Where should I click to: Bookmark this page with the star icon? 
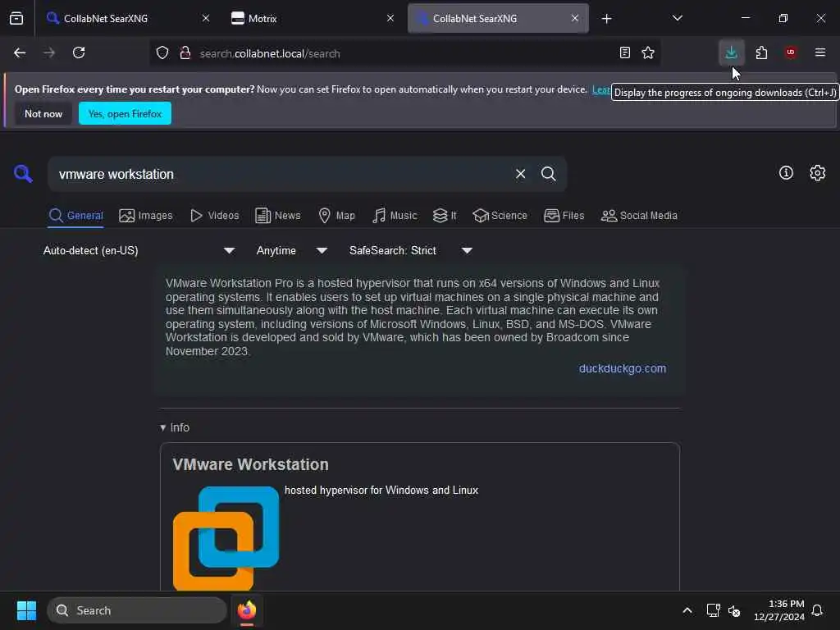(648, 52)
